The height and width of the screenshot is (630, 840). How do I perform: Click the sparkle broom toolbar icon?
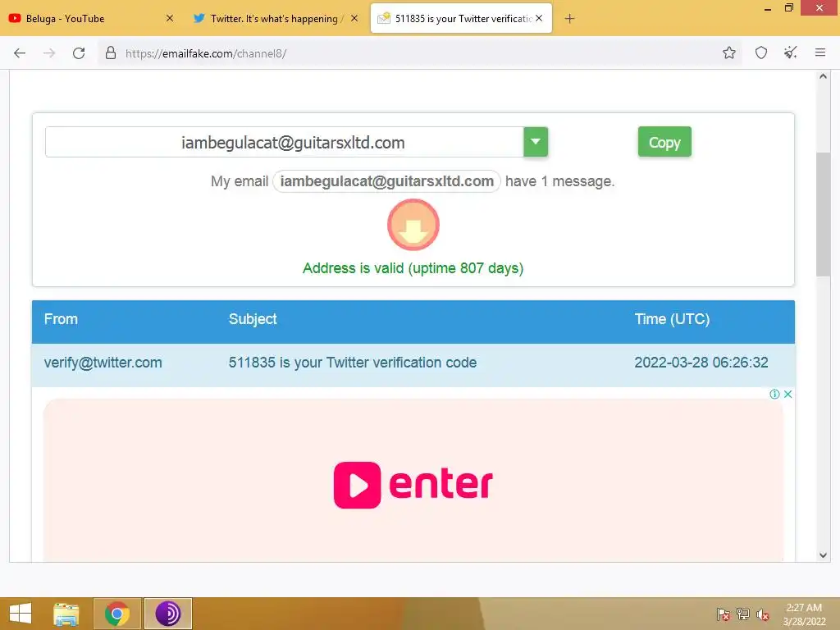click(790, 52)
